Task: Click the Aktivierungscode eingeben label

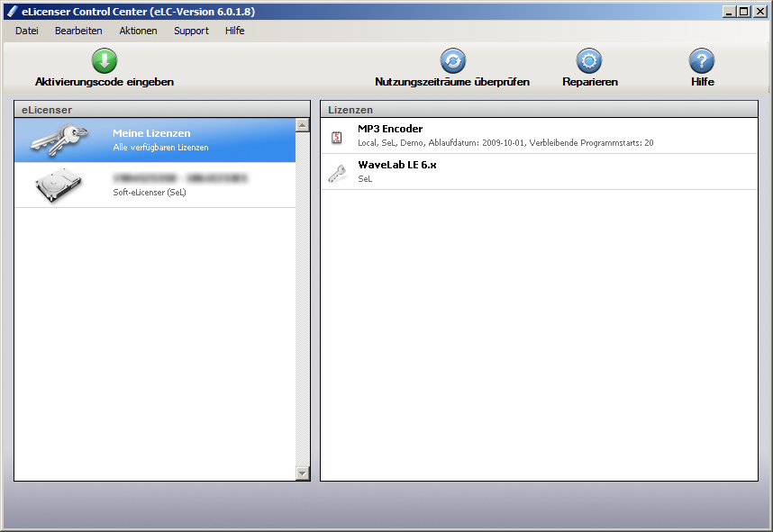Action: (105, 82)
